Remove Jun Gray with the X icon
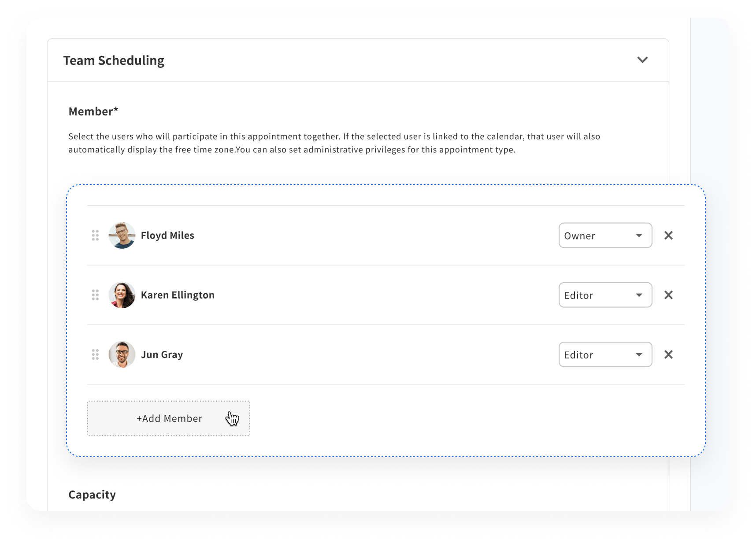This screenshot has width=756, height=546. coord(668,354)
